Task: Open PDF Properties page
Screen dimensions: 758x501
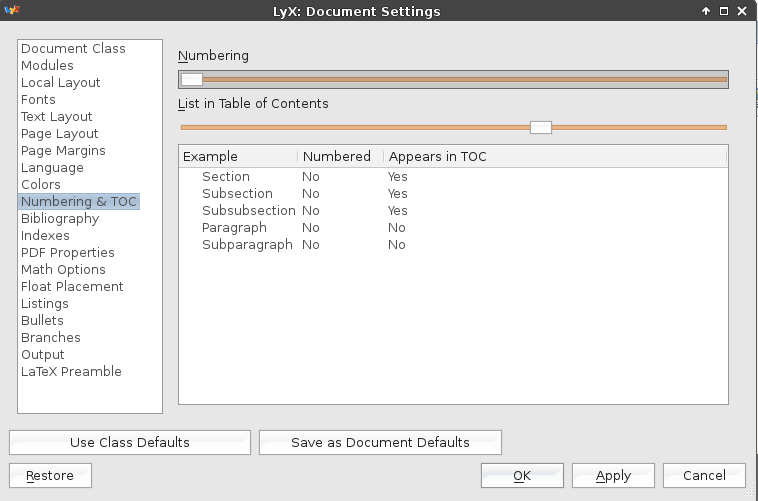Action: click(68, 252)
